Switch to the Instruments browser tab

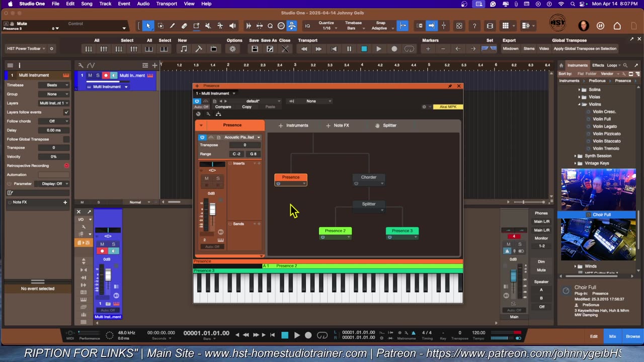(x=577, y=65)
